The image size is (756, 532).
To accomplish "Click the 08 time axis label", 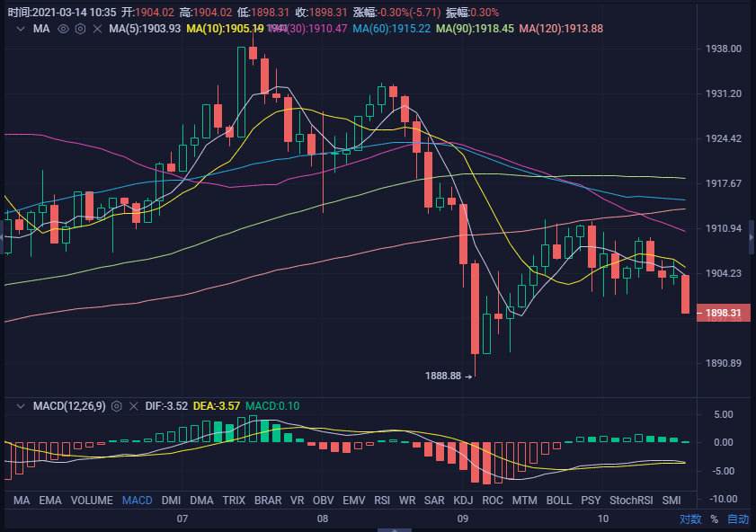I will 323,519.
